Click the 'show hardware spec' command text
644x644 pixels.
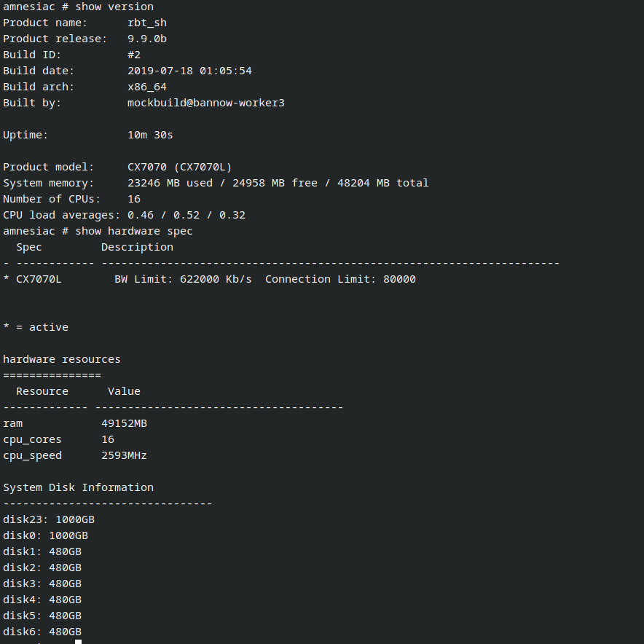[x=134, y=231]
